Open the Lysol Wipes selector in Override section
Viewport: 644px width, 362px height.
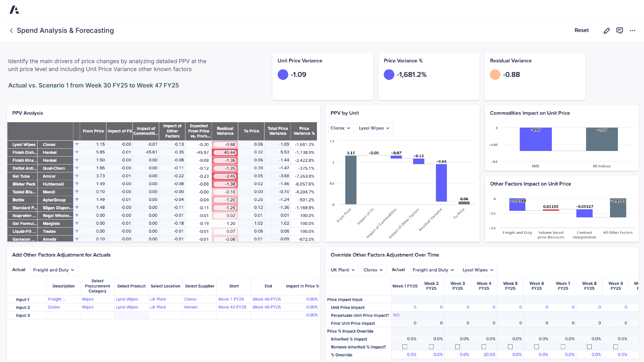click(x=478, y=270)
